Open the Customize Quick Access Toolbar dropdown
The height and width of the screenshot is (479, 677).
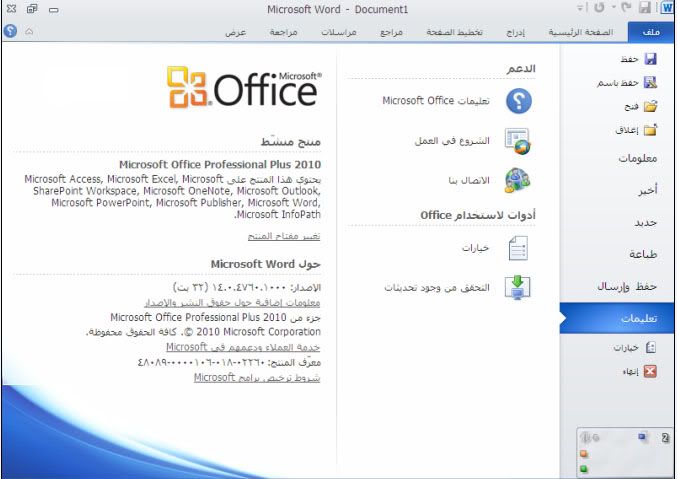pyautogui.click(x=580, y=8)
